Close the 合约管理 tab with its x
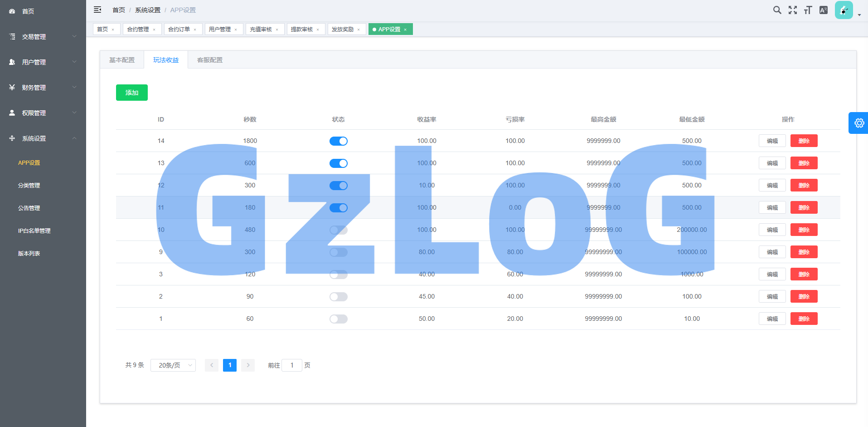 [154, 29]
